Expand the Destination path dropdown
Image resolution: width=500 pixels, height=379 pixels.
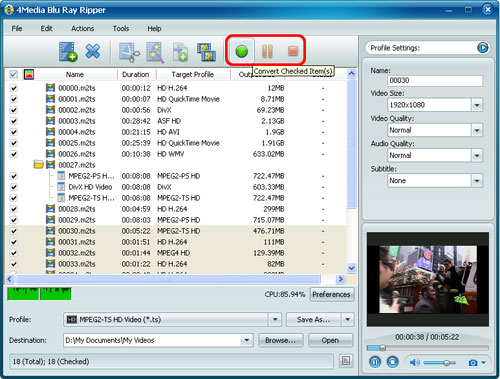click(x=246, y=340)
